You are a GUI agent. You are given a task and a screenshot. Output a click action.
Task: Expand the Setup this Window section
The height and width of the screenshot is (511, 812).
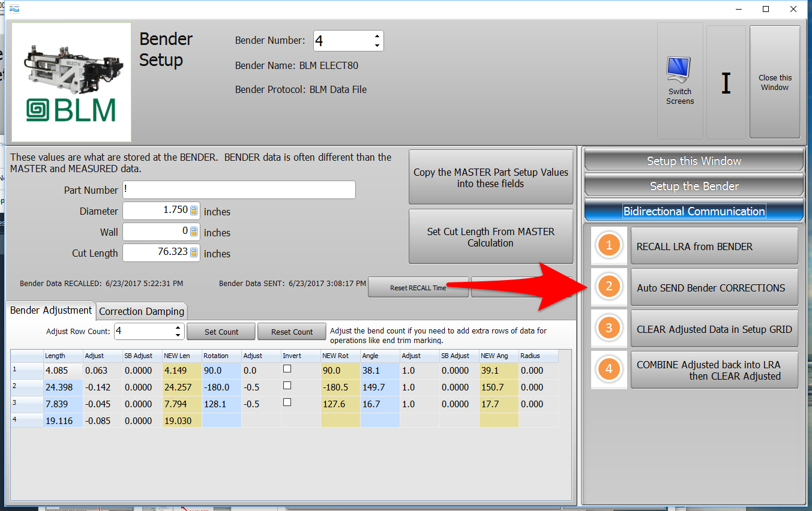pyautogui.click(x=693, y=161)
